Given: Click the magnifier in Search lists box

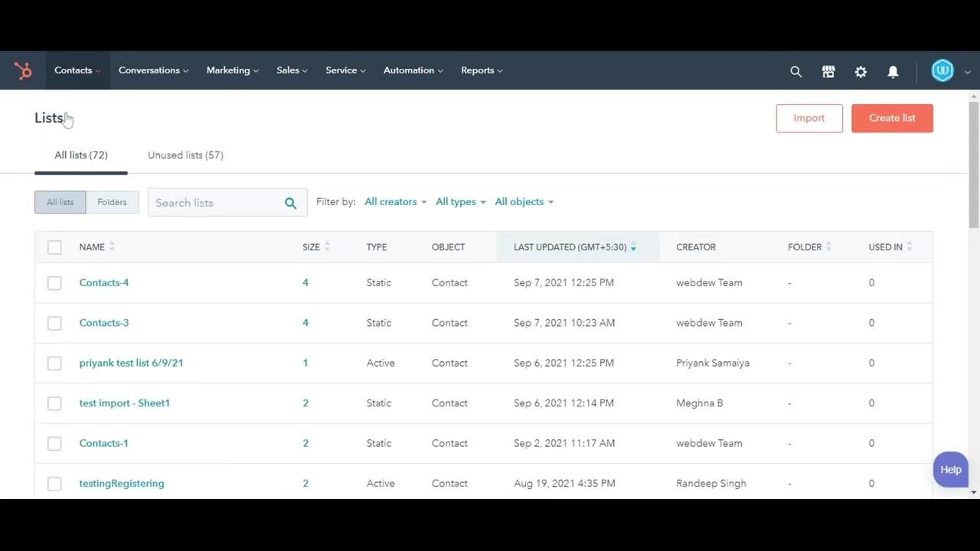Looking at the screenshot, I should [290, 203].
